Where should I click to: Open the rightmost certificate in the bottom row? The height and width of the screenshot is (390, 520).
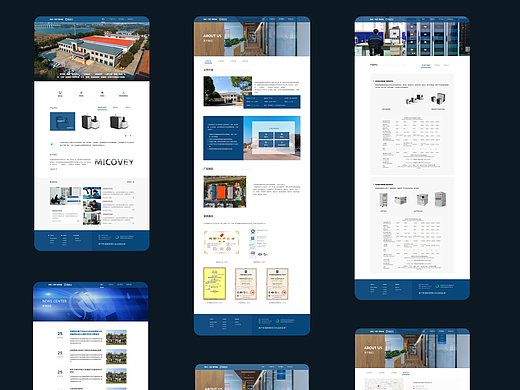[x=277, y=284]
